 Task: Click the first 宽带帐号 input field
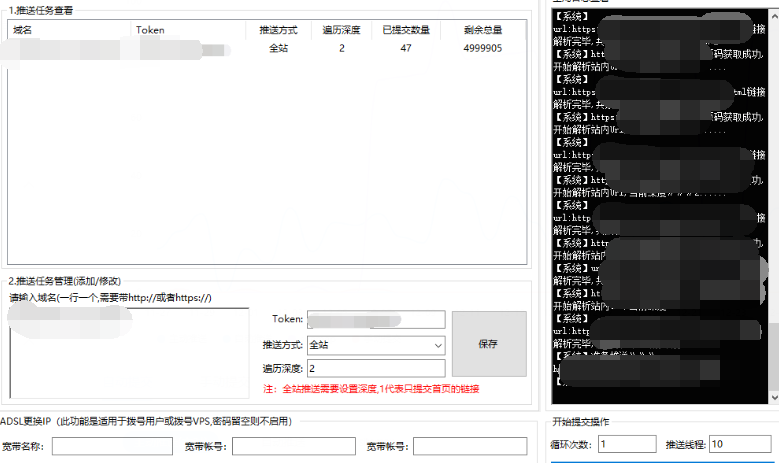294,446
